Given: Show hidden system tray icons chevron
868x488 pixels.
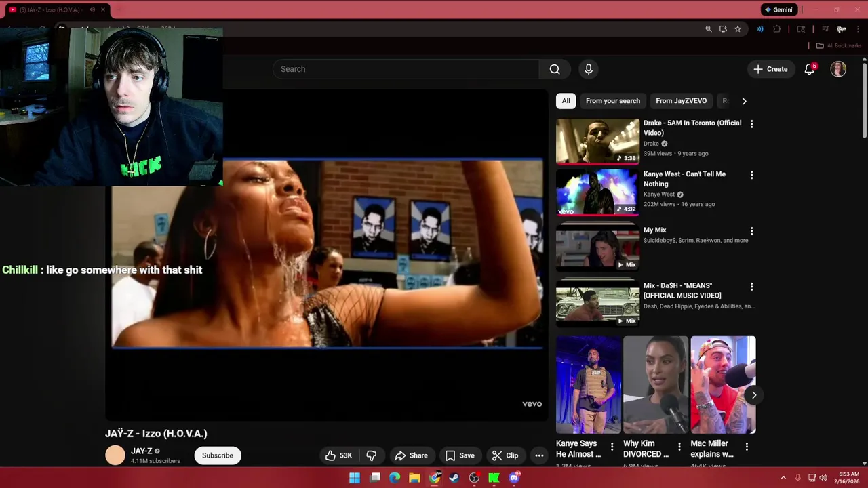Looking at the screenshot, I should [783, 478].
